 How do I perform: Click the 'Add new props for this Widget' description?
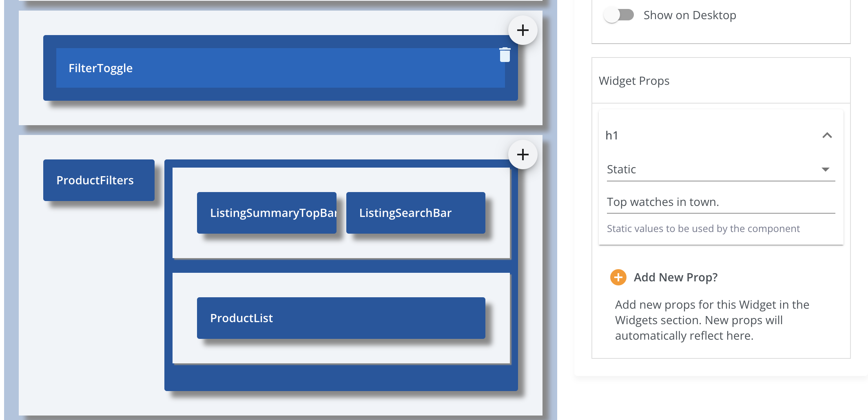coord(712,320)
